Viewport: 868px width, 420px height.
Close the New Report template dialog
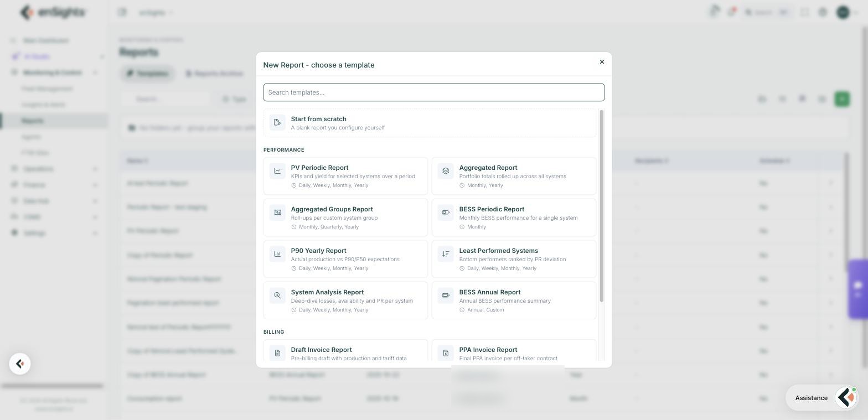(602, 62)
